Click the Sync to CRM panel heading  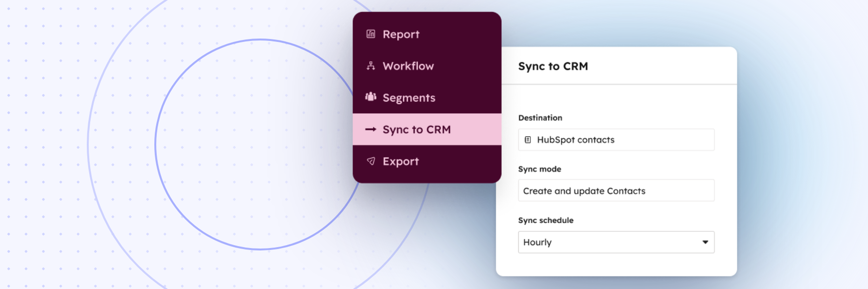pyautogui.click(x=553, y=66)
